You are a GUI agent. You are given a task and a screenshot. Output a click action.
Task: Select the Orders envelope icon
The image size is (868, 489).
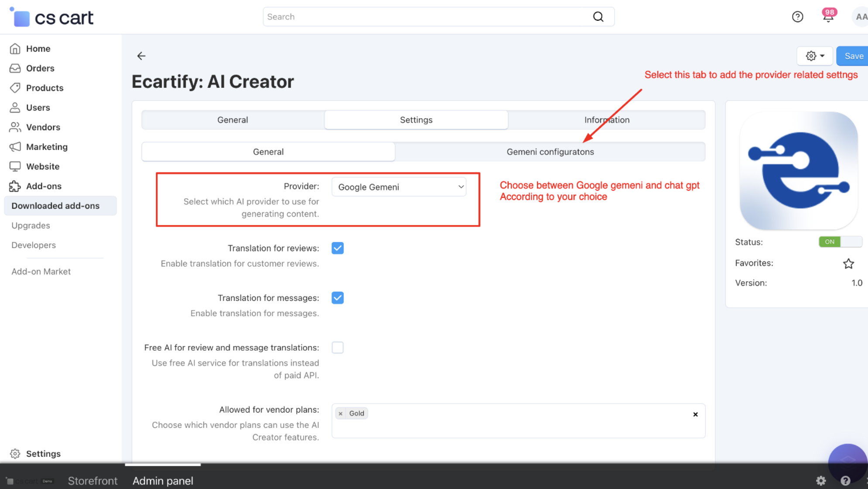tap(15, 68)
